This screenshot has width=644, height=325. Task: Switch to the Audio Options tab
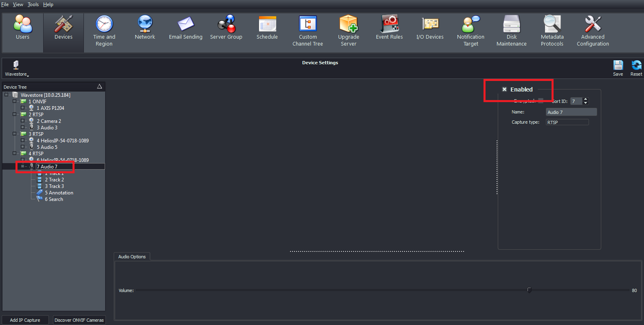[x=132, y=257]
